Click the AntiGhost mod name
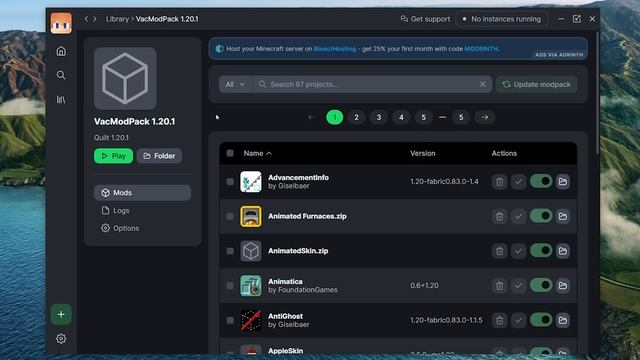This screenshot has width=640, height=360. point(285,316)
